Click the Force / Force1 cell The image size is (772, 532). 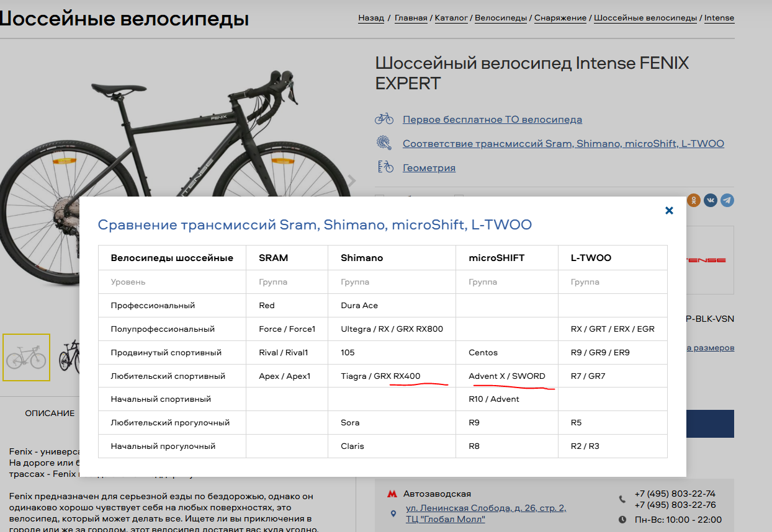[x=287, y=329]
